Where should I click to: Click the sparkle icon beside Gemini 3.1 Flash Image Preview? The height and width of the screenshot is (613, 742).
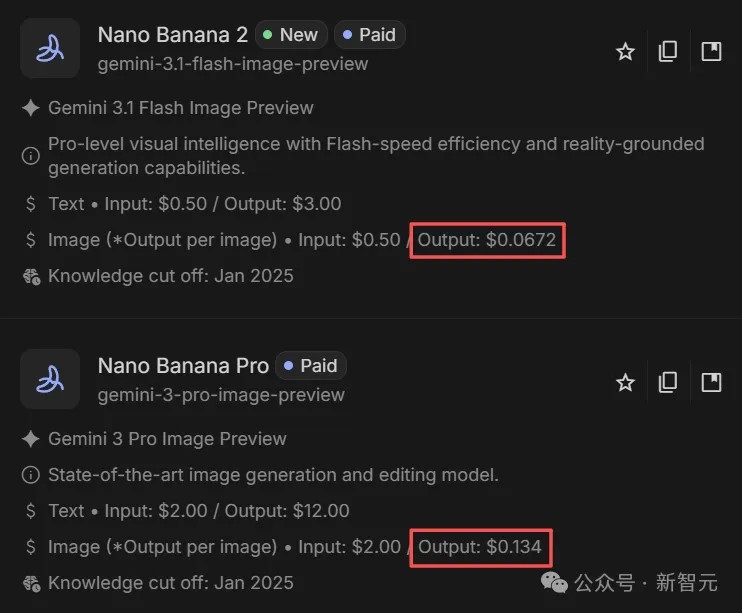30,108
